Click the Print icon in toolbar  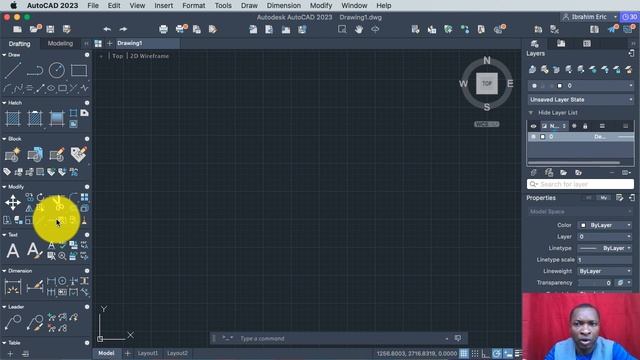(x=163, y=29)
